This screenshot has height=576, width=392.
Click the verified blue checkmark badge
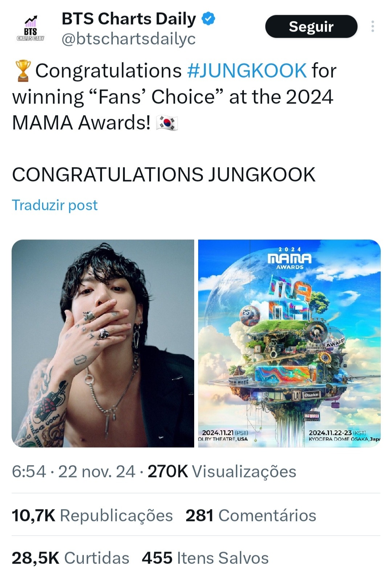click(x=208, y=18)
